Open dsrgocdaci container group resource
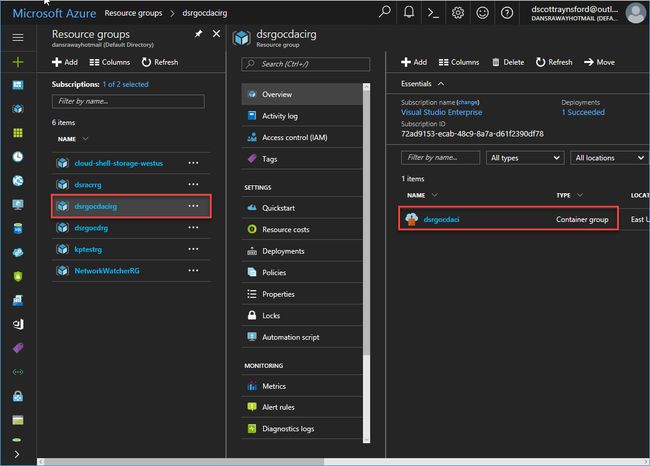This screenshot has height=466, width=650. (x=441, y=219)
